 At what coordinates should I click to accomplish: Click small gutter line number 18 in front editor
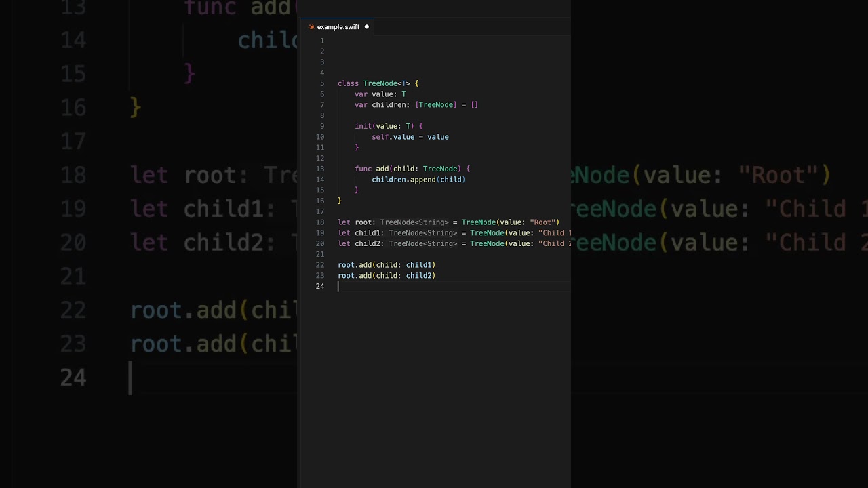pos(320,222)
